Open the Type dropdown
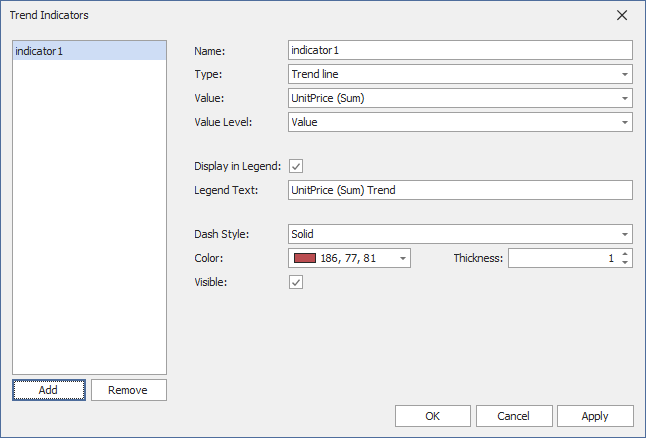Viewport: 646px width, 438px height. tap(624, 74)
